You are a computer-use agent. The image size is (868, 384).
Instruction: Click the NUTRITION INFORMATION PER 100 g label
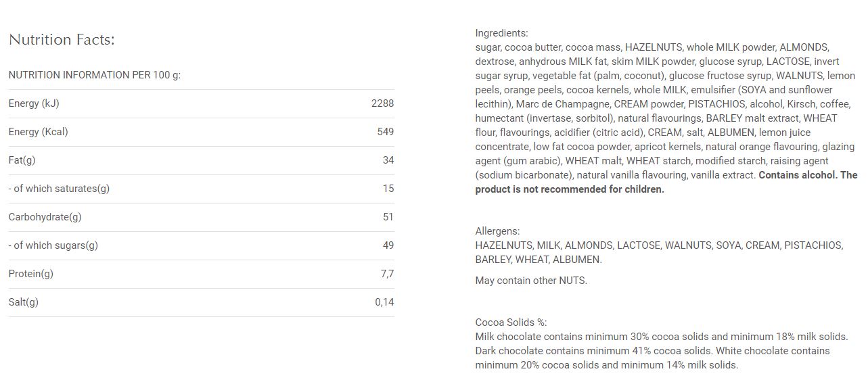95,75
